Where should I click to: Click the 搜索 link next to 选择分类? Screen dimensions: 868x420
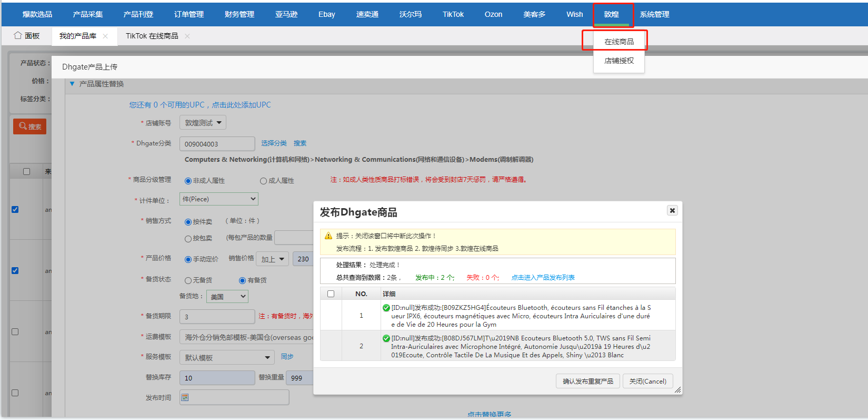pos(300,143)
